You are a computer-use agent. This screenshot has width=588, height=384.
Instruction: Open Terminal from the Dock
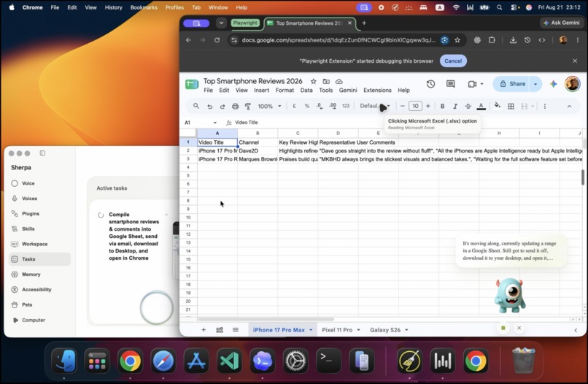(328, 361)
